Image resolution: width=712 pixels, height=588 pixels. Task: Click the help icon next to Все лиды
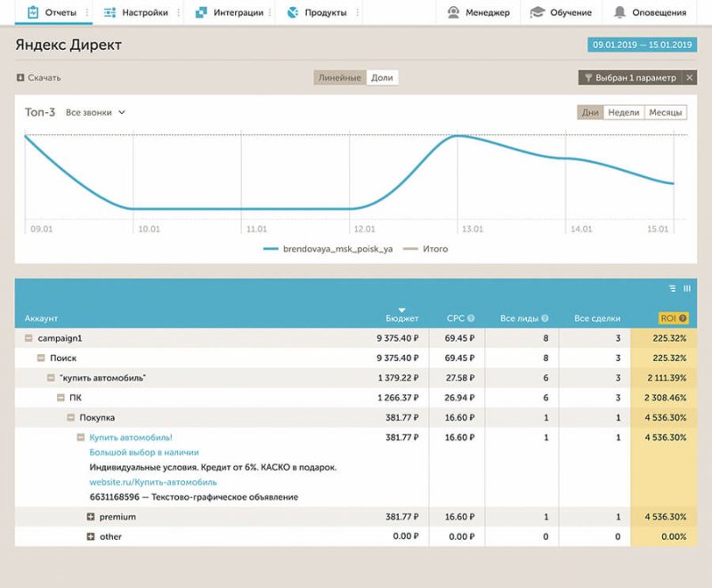click(x=545, y=318)
